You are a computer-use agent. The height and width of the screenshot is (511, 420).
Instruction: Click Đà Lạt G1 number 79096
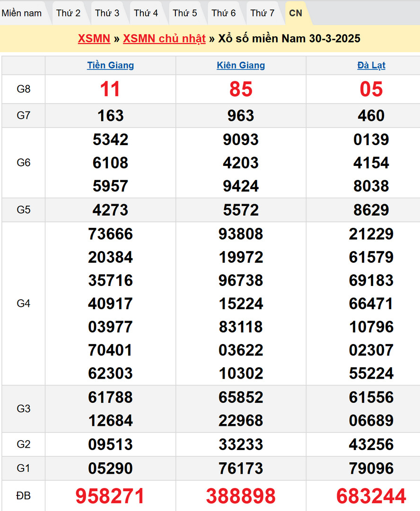[371, 468]
